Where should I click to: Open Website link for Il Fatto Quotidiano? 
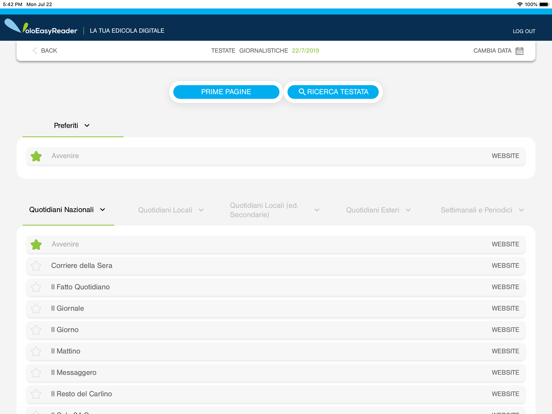click(x=505, y=287)
